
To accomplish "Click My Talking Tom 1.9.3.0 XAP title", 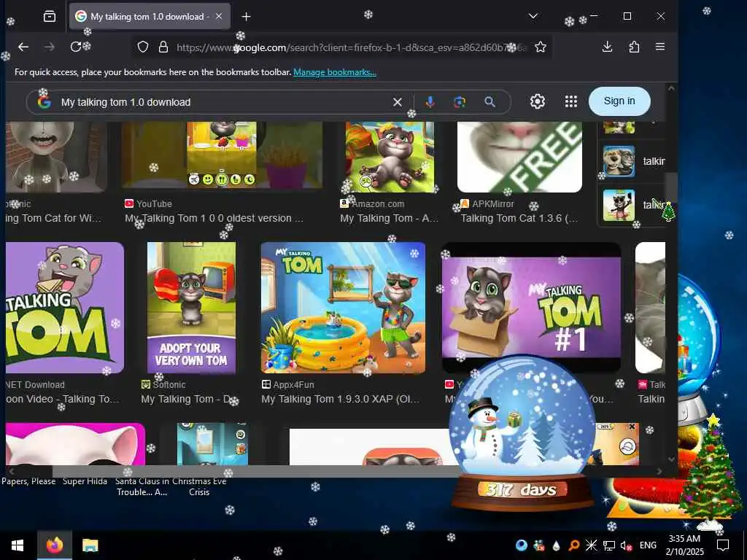I will point(340,399).
